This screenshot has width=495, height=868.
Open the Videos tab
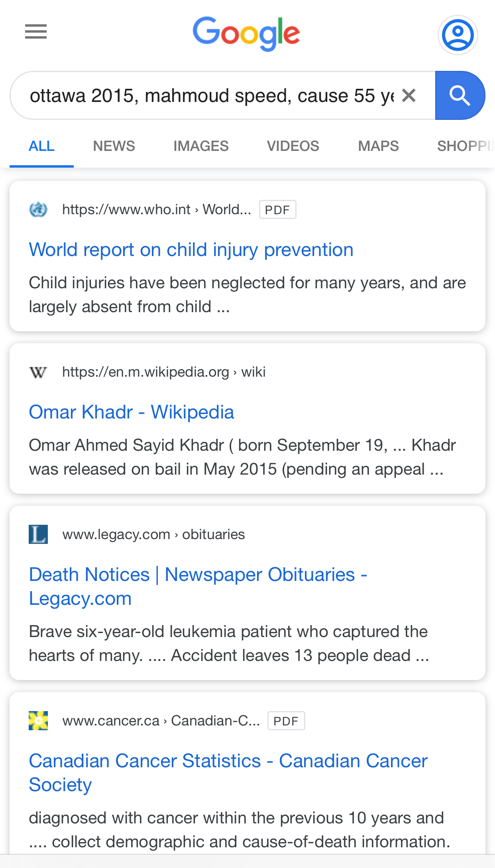pyautogui.click(x=293, y=146)
